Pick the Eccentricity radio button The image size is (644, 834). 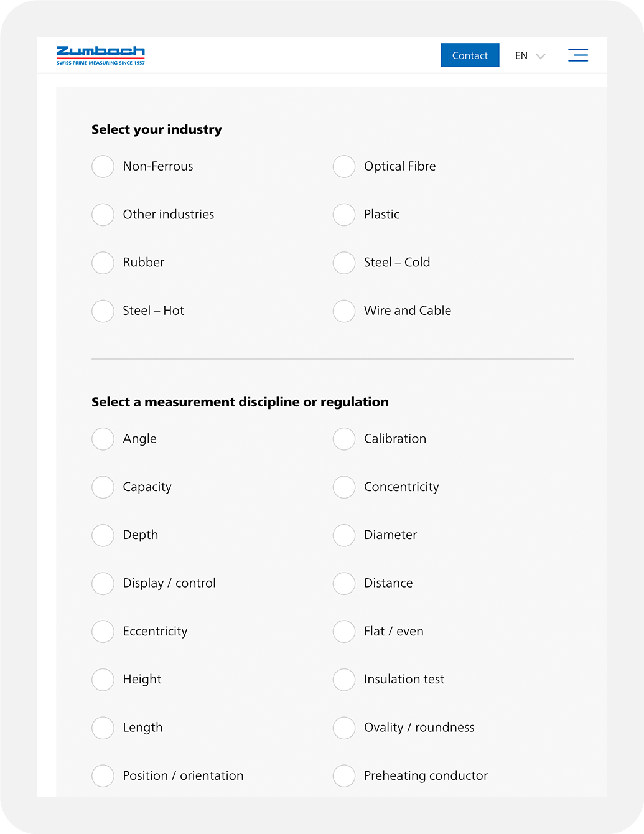[103, 632]
